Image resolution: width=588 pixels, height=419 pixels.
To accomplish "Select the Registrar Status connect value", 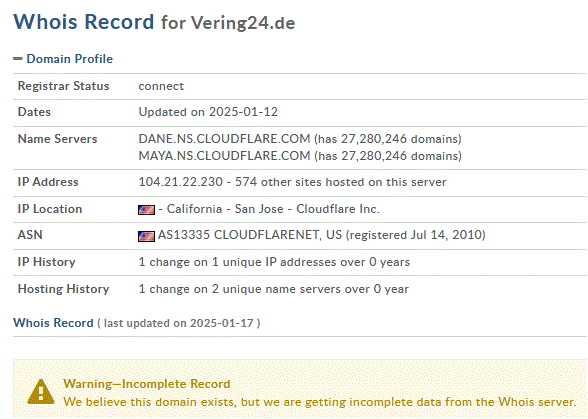I will 161,86.
